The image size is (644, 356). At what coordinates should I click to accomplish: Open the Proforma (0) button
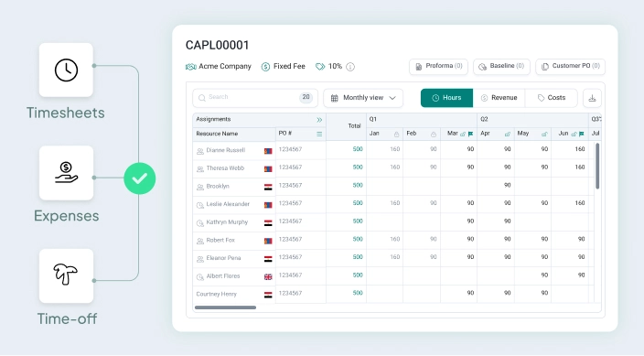438,66
